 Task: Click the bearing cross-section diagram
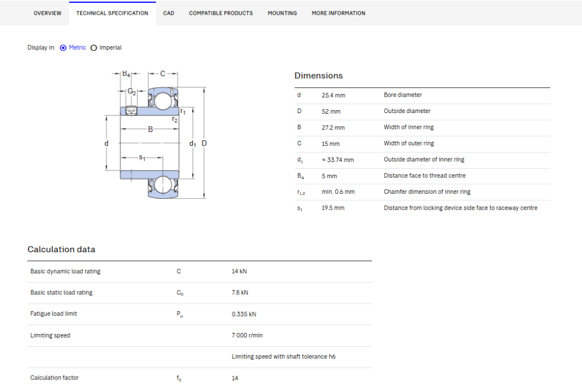point(155,135)
